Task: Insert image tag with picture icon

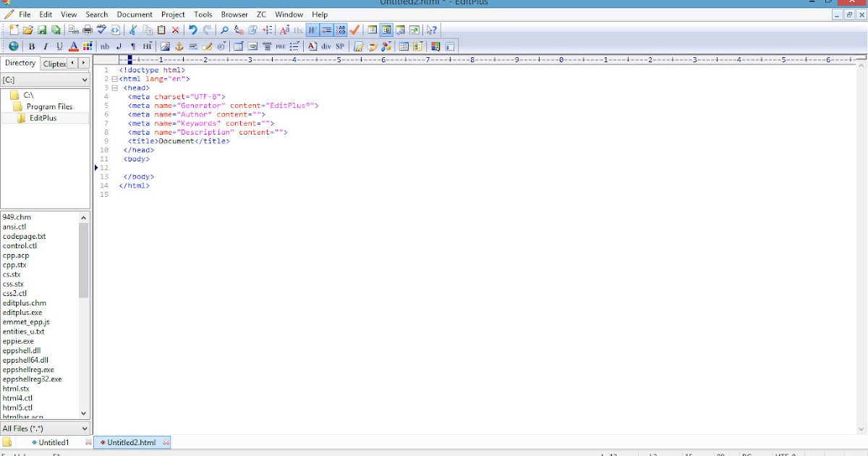Action: coord(165,46)
